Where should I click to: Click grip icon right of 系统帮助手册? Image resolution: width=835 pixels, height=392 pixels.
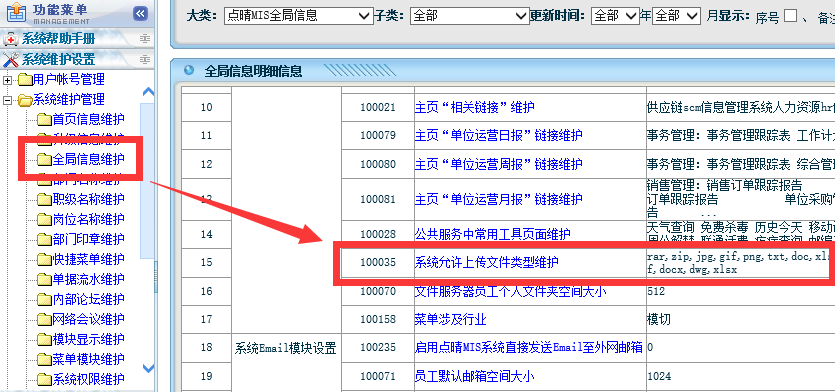(x=145, y=39)
